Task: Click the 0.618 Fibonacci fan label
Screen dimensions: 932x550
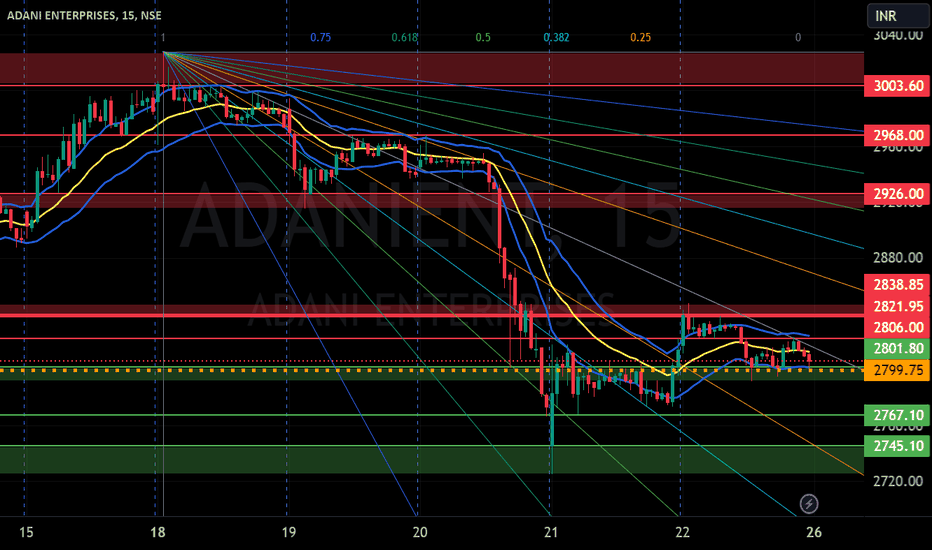Action: (404, 37)
